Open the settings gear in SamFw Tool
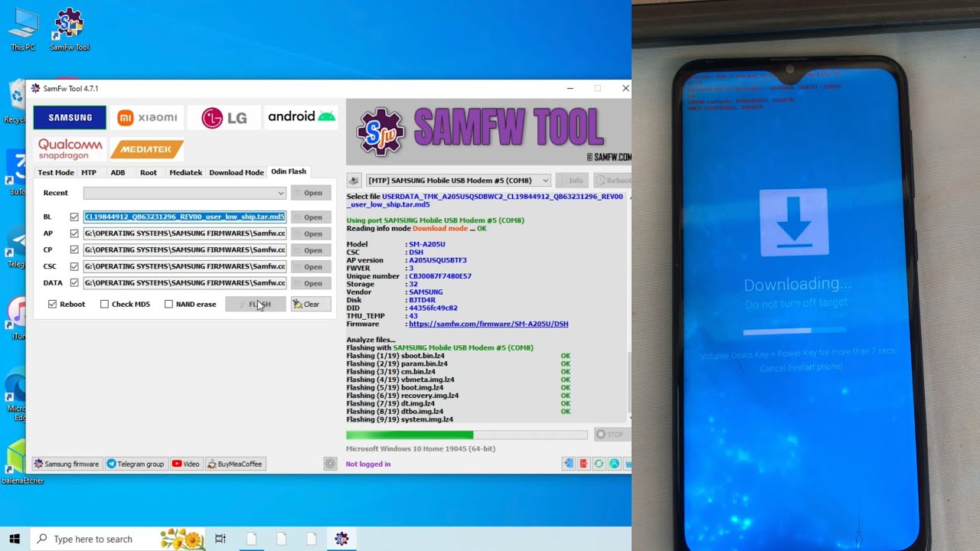The height and width of the screenshot is (551, 980). [330, 464]
